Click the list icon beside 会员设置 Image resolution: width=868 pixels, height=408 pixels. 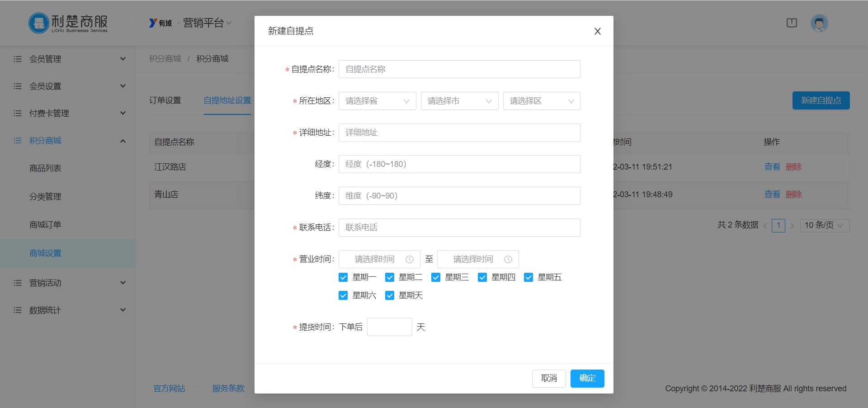tap(18, 86)
